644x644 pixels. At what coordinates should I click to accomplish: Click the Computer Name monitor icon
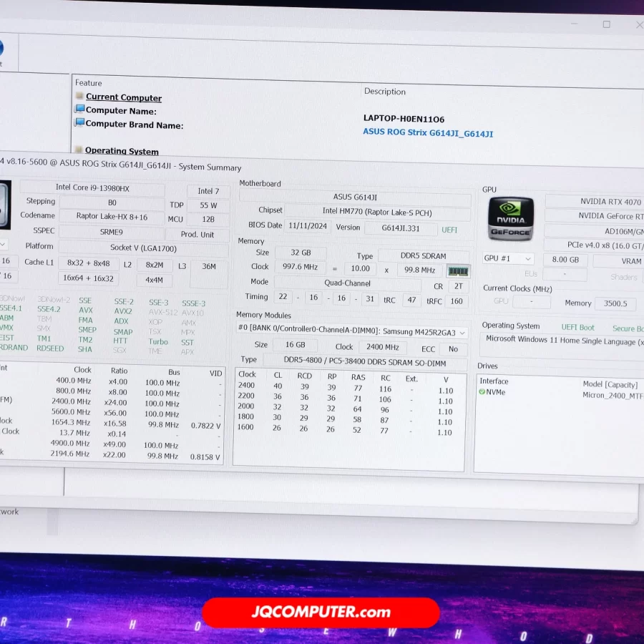80,109
